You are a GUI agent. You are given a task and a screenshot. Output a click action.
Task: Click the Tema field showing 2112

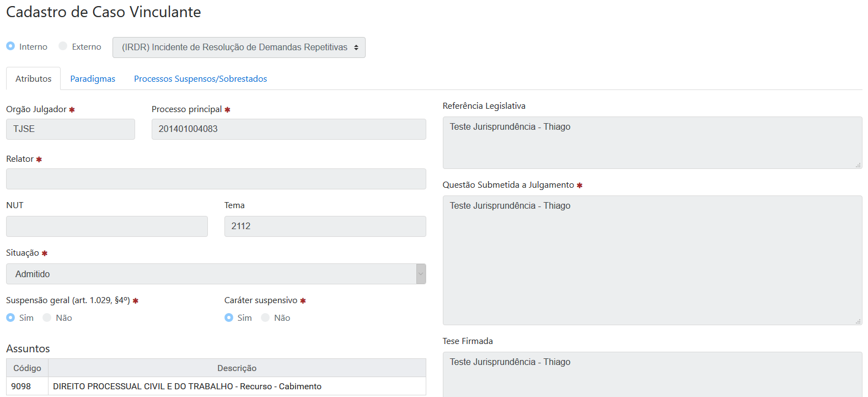tap(325, 226)
